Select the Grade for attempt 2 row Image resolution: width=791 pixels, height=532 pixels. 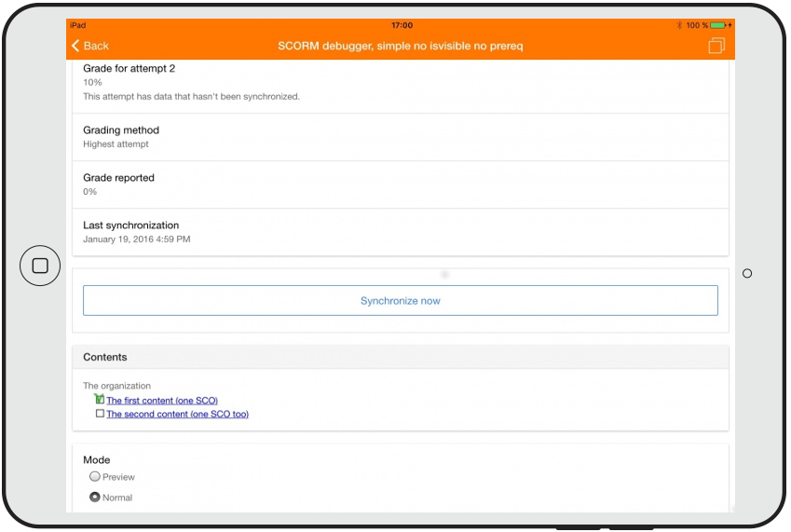coord(401,84)
